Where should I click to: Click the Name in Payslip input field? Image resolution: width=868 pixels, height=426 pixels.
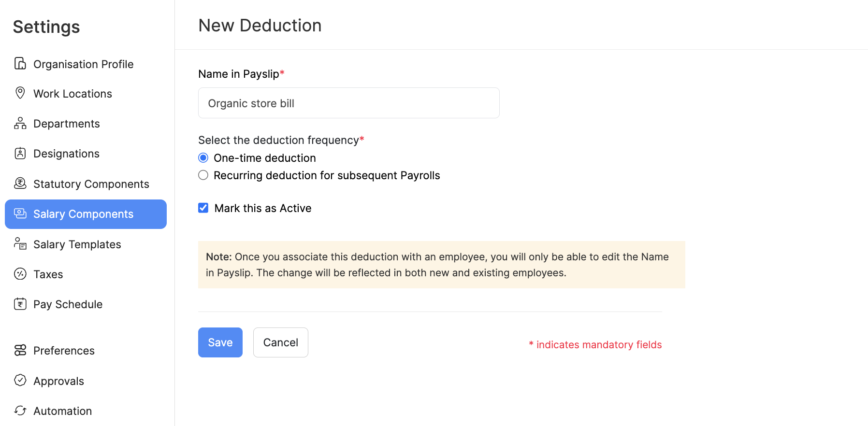tap(348, 103)
